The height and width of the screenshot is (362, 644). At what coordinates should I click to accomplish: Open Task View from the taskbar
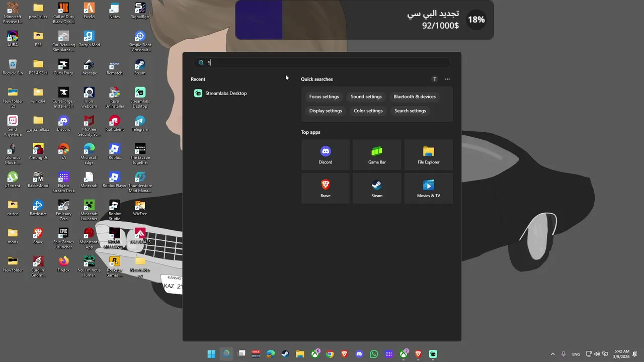242,354
